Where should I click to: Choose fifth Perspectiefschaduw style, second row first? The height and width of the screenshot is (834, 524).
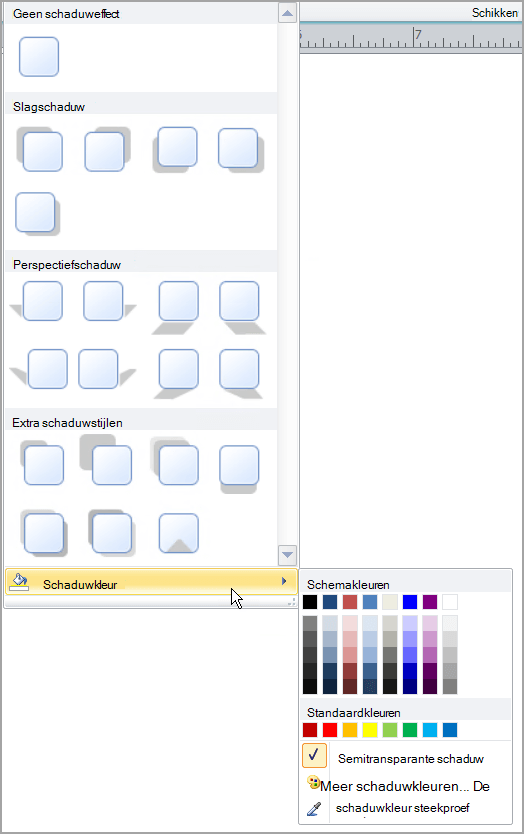(39, 369)
